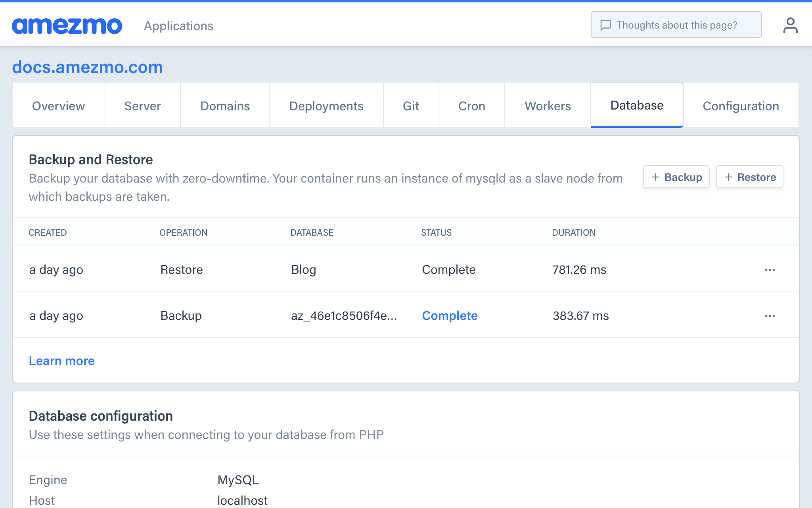
Task: Select the Git tab
Action: (411, 106)
